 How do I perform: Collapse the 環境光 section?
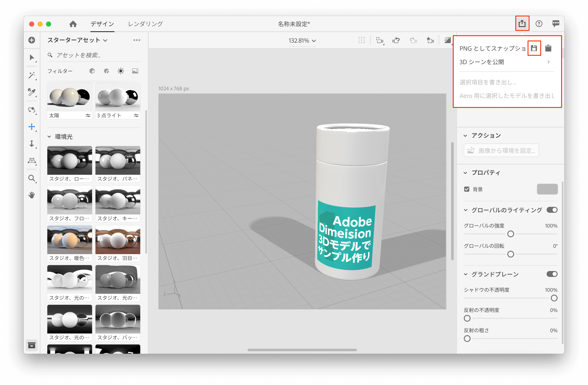(x=49, y=137)
